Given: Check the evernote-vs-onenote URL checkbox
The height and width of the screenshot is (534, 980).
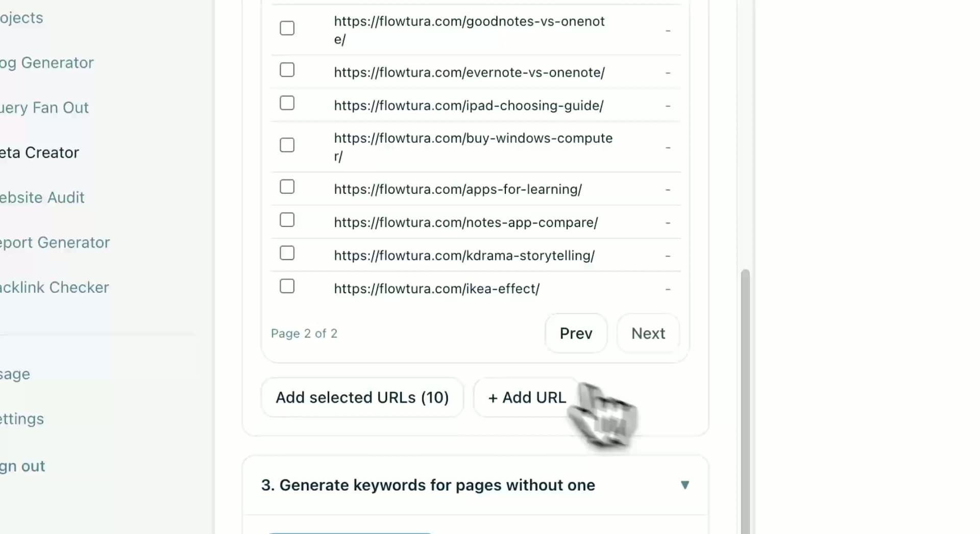Looking at the screenshot, I should 287,70.
